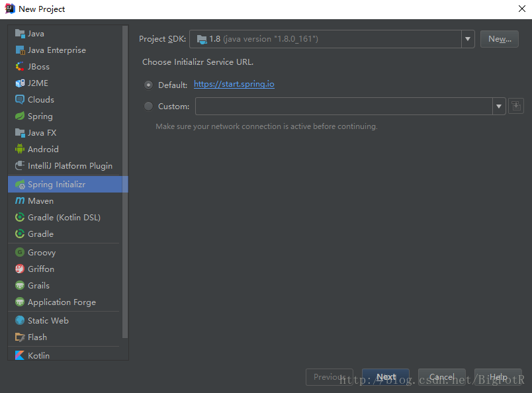532x393 pixels.
Task: Expand the Project SDK dropdown arrow
Action: pyautogui.click(x=468, y=39)
